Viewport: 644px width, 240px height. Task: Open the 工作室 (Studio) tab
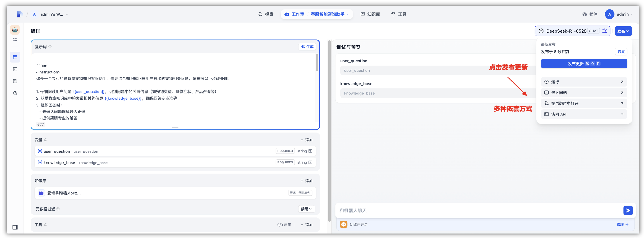[294, 14]
